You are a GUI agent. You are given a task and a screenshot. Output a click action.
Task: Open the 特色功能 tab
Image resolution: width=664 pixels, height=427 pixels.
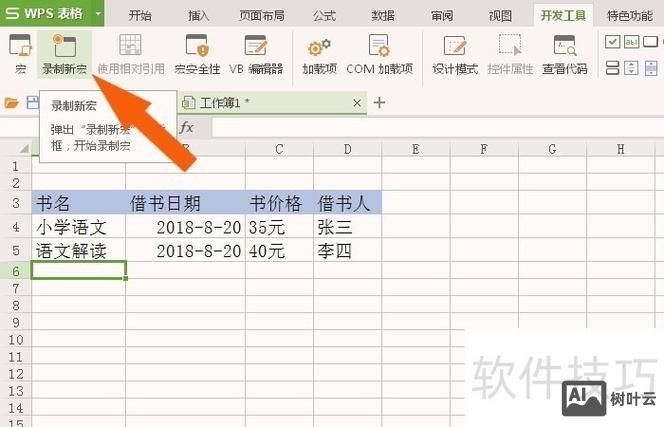point(630,16)
